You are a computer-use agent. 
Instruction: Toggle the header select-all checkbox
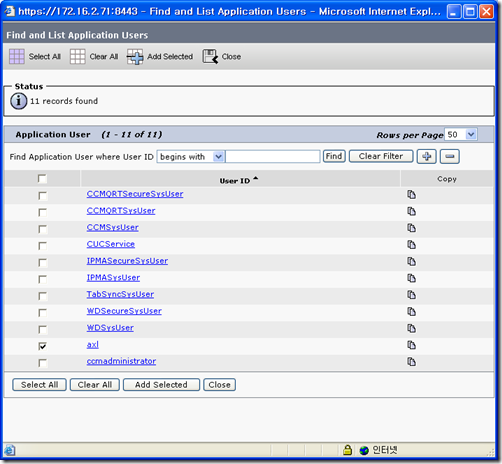(42, 179)
